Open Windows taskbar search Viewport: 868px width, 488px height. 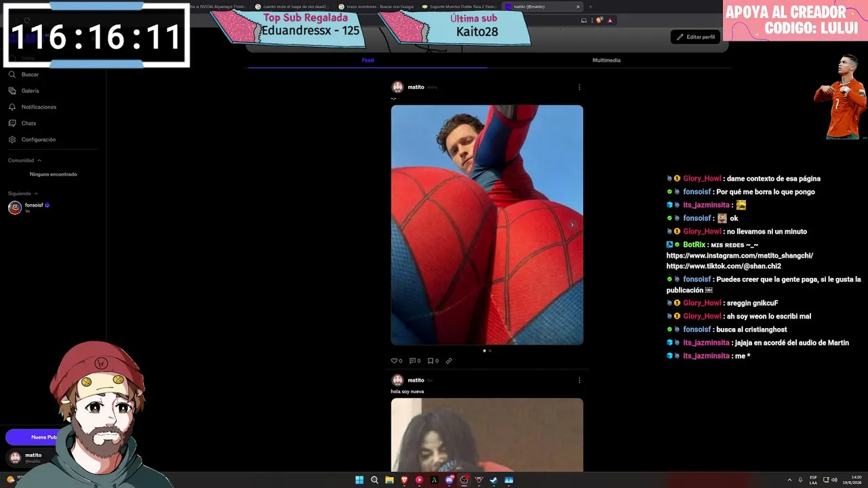coord(374,480)
